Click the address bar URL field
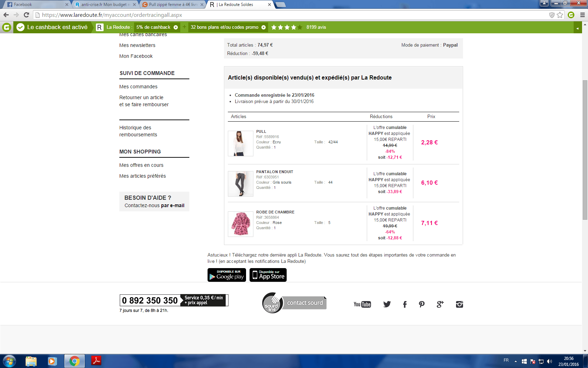588x368 pixels. tap(280, 15)
